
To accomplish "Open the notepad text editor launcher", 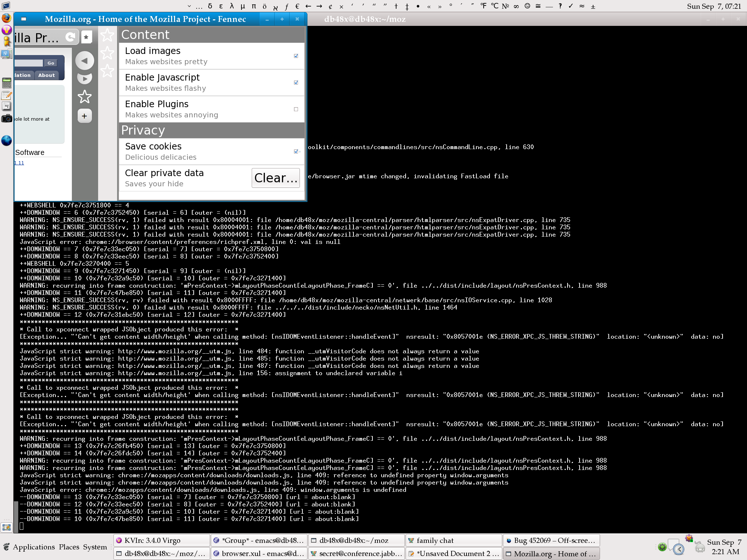I will [x=7, y=96].
